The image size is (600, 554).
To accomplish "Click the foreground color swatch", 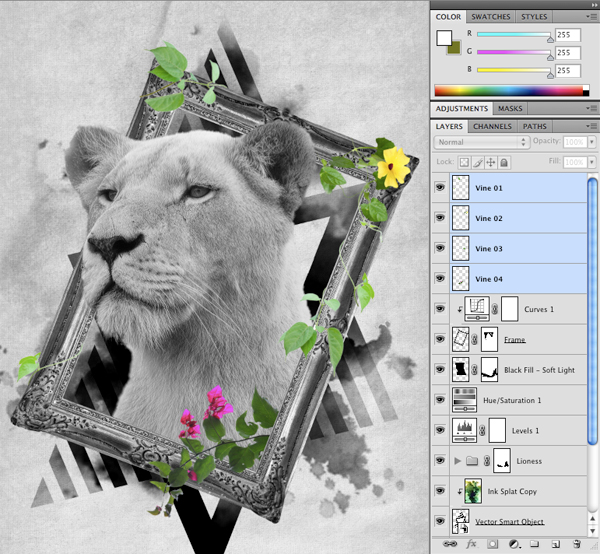I will click(444, 37).
